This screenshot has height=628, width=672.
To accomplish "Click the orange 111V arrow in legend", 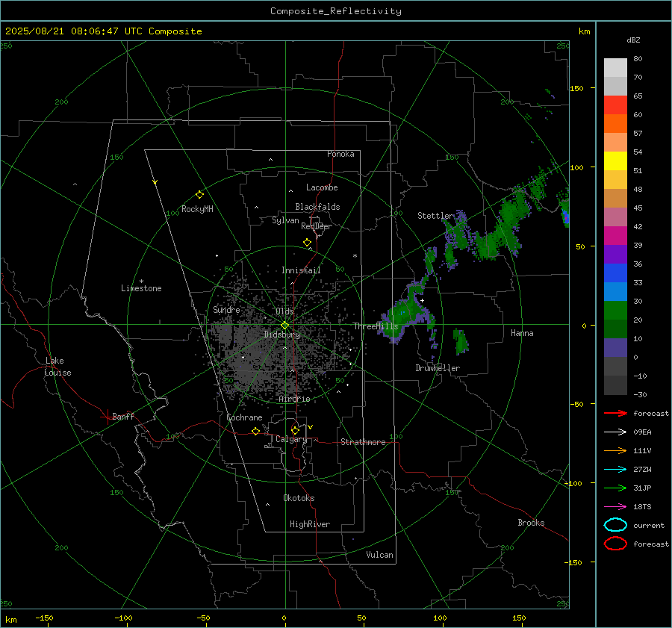I will pos(615,450).
